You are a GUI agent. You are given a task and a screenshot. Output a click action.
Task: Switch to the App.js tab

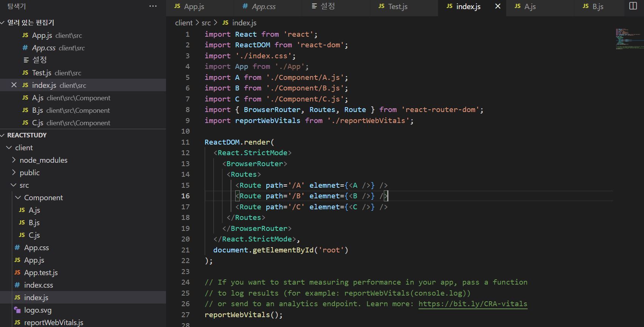pos(194,6)
